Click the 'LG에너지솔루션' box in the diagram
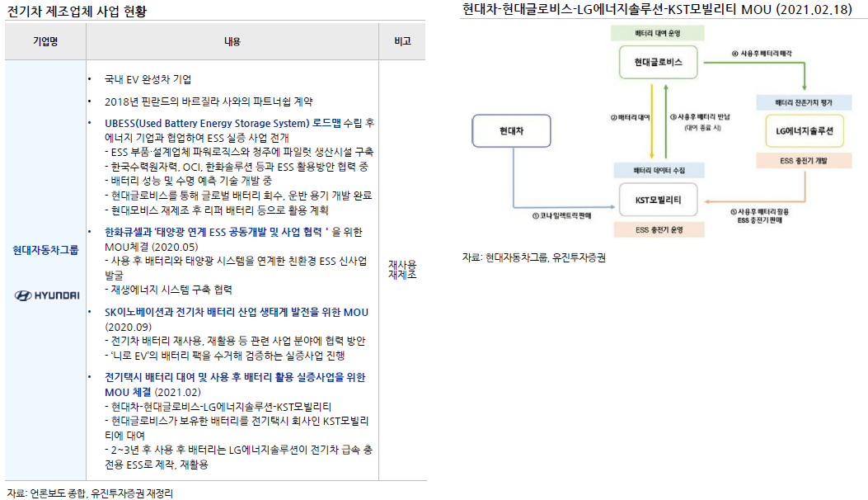Image resolution: width=868 pixels, height=500 pixels. point(805,131)
